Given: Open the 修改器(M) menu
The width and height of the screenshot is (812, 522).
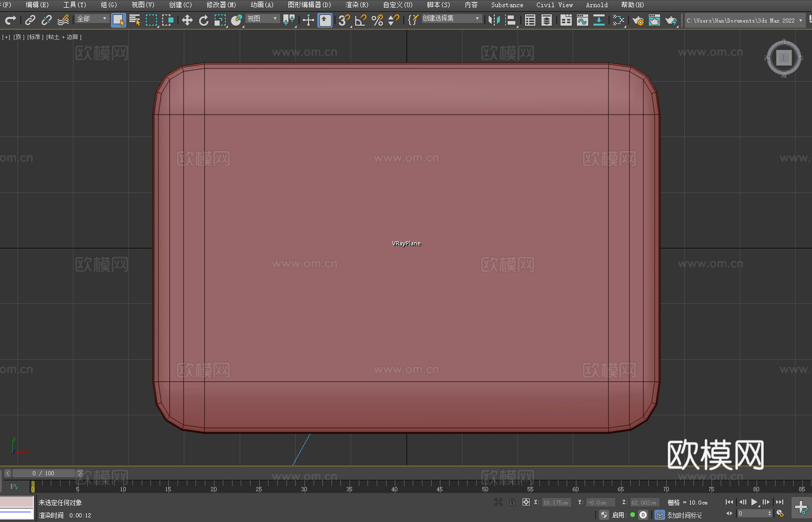Looking at the screenshot, I should coord(221,5).
